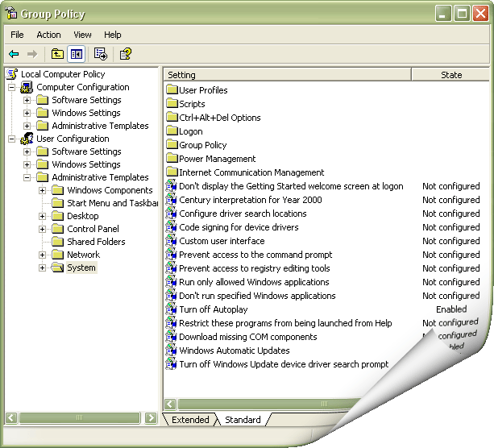
Task: Select 'Restrict these programs from being launched from Help'
Action: coord(285,323)
